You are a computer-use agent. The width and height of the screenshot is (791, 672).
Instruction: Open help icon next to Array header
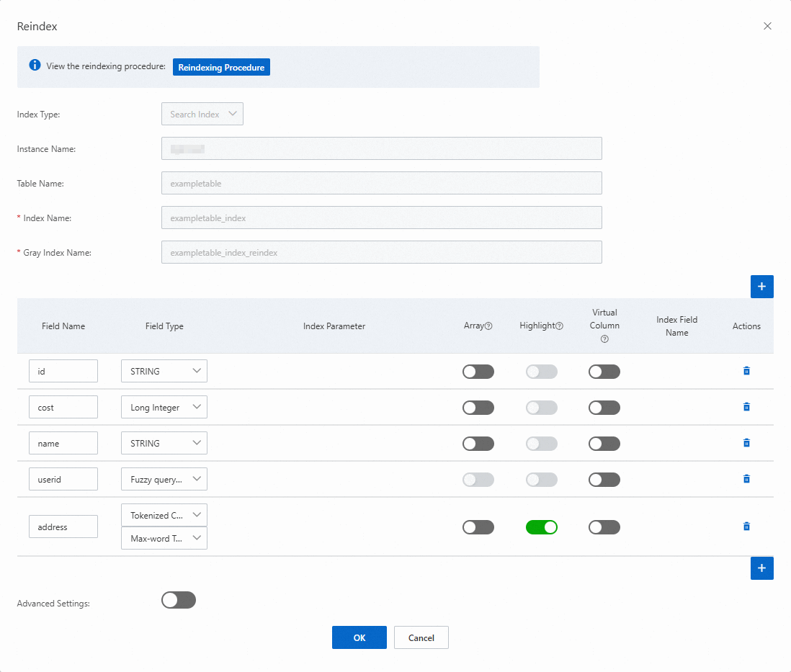488,326
